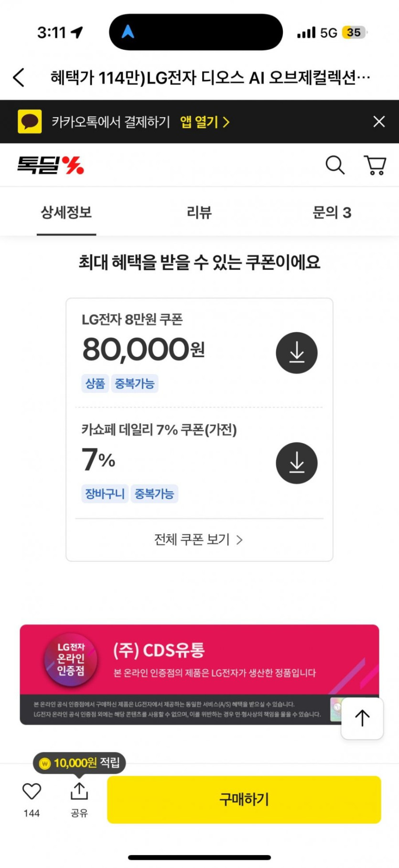The height and width of the screenshot is (868, 399).
Task: Toggle the heart wishlist button
Action: (32, 792)
